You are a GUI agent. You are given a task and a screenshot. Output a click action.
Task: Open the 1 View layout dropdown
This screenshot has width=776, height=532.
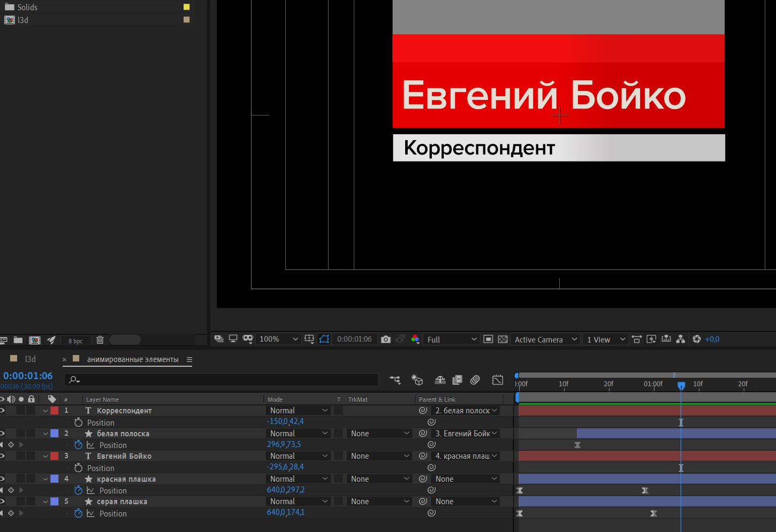coord(605,339)
